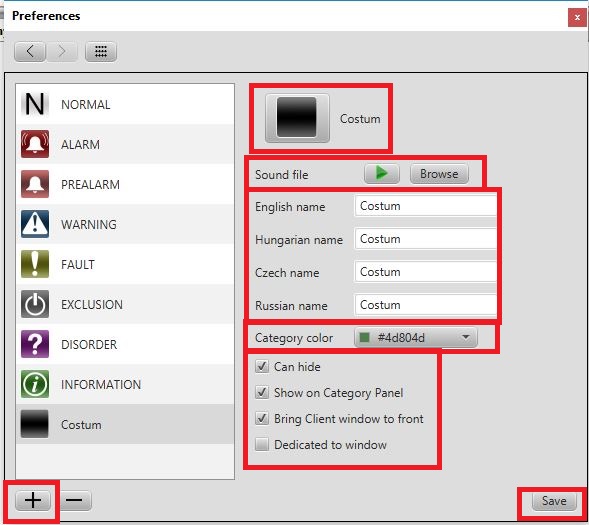This screenshot has width=589, height=525.
Task: Select the NORMAL category list item
Action: (x=125, y=104)
